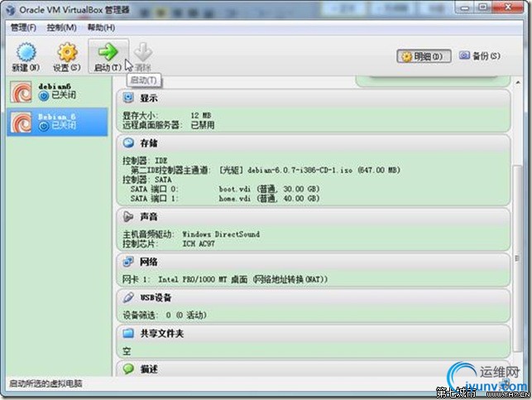Open the 控制(M) menu
Viewport: 532px width, 400px height.
pos(62,27)
